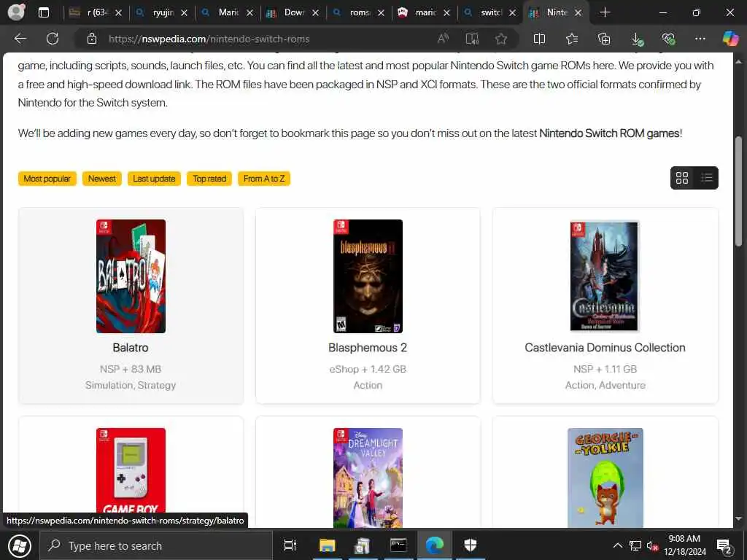Open the Balatro cover image
The height and width of the screenshot is (560, 747).
(131, 276)
